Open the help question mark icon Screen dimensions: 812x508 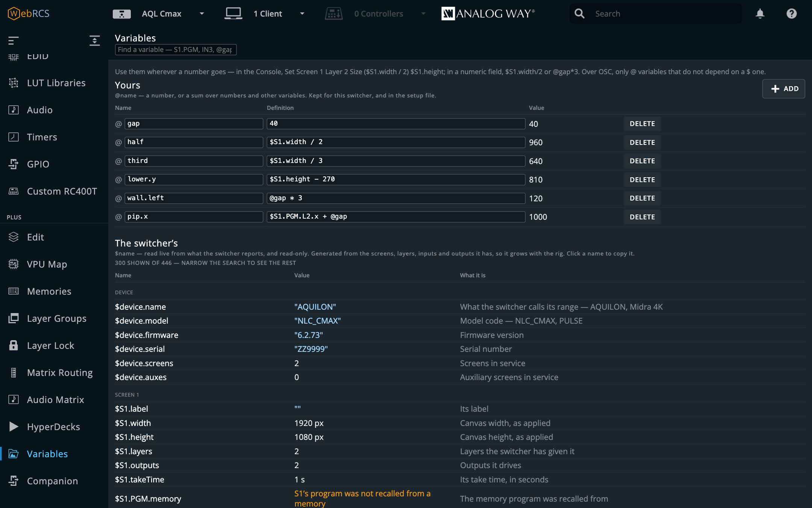pyautogui.click(x=791, y=14)
